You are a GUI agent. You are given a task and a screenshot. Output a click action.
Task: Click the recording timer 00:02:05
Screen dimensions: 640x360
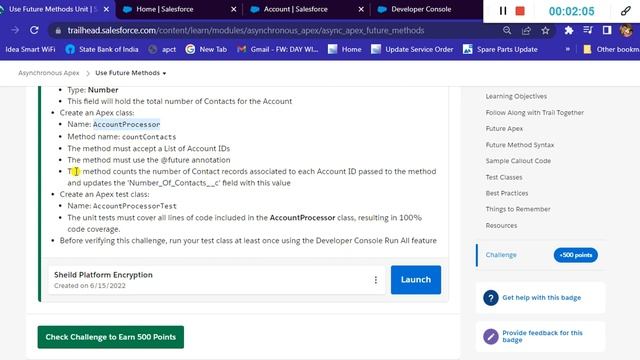(571, 11)
